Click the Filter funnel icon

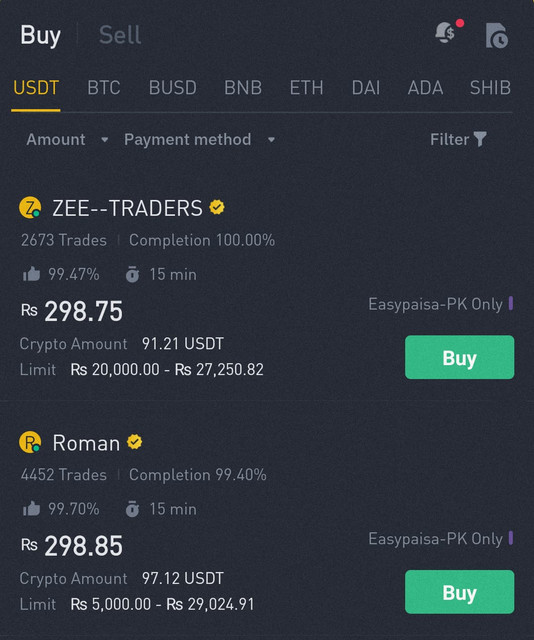(480, 139)
